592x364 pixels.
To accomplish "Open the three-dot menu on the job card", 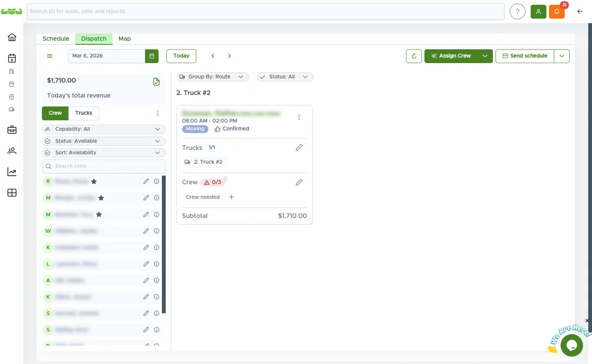I will [x=299, y=117].
